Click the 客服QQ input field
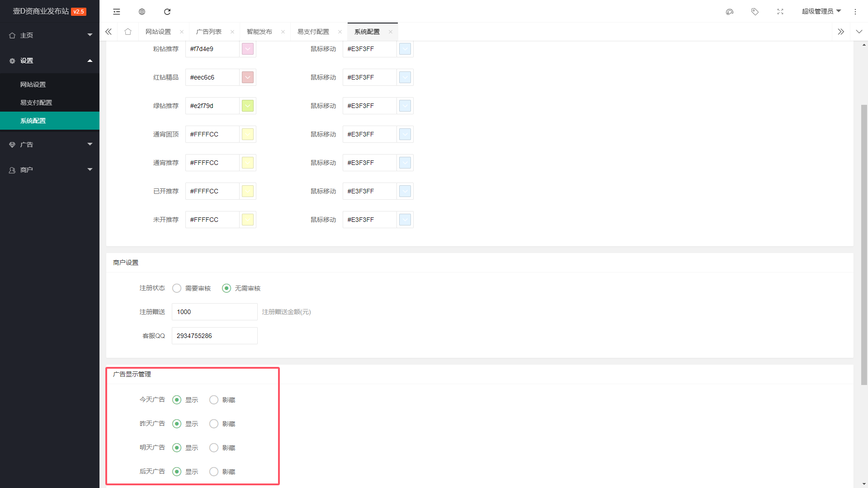The image size is (868, 488). point(214,336)
